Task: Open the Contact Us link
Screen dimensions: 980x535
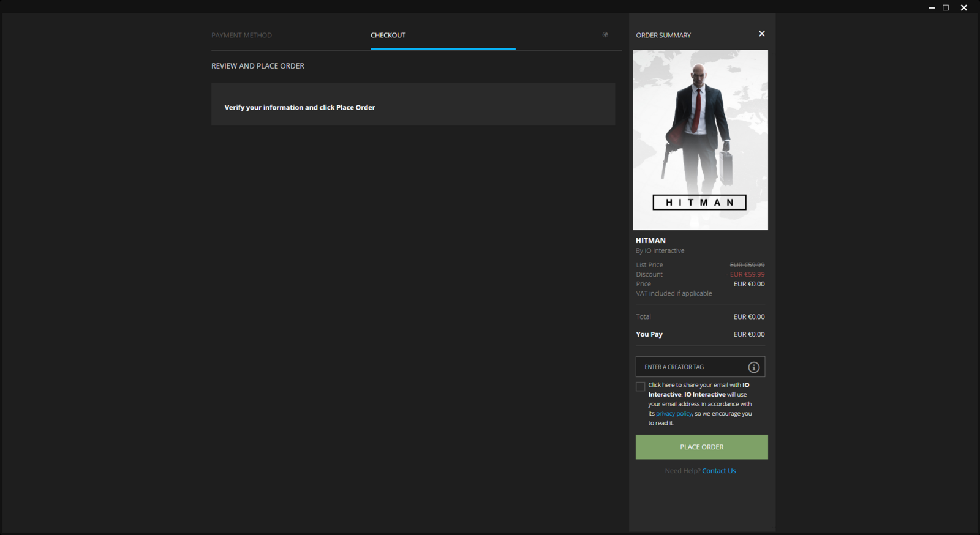Action: pyautogui.click(x=718, y=471)
